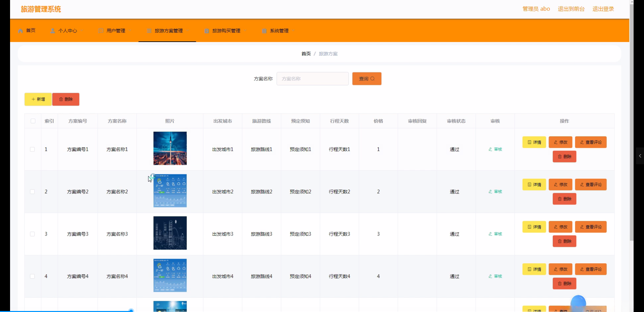Image resolution: width=644 pixels, height=312 pixels.
Task: Focus the 方案名称 search input field
Action: coord(313,79)
